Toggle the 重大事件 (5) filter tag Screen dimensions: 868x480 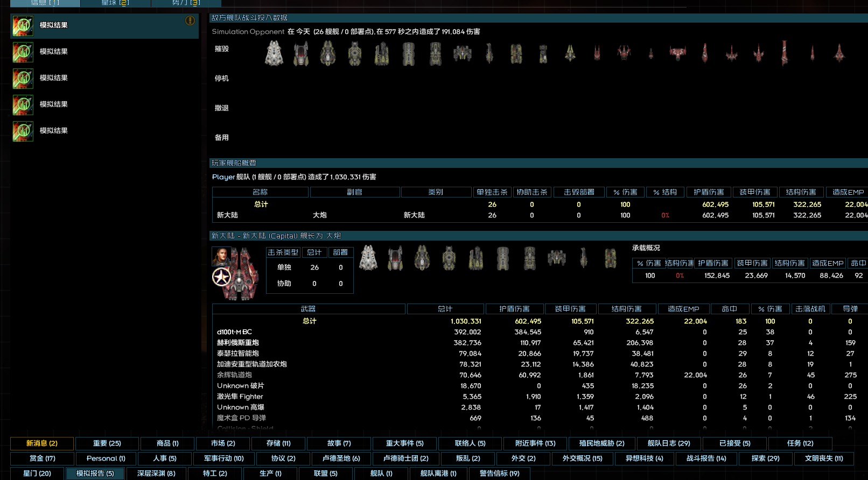click(405, 443)
